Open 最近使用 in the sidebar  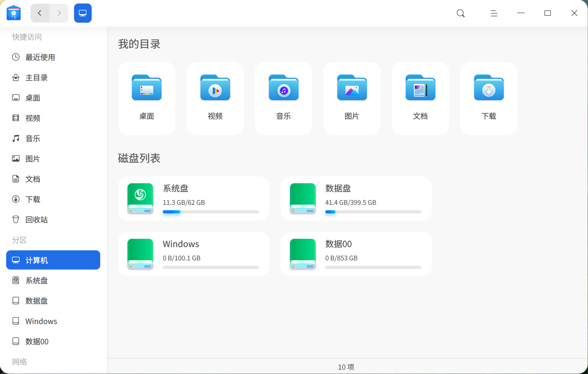pos(53,57)
